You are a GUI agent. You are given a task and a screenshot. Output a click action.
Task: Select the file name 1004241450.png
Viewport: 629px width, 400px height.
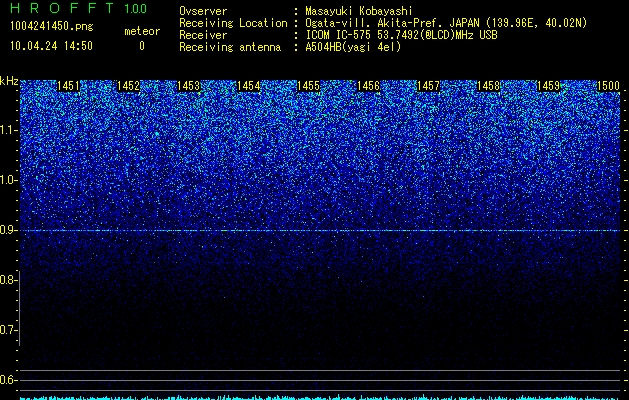[52, 26]
